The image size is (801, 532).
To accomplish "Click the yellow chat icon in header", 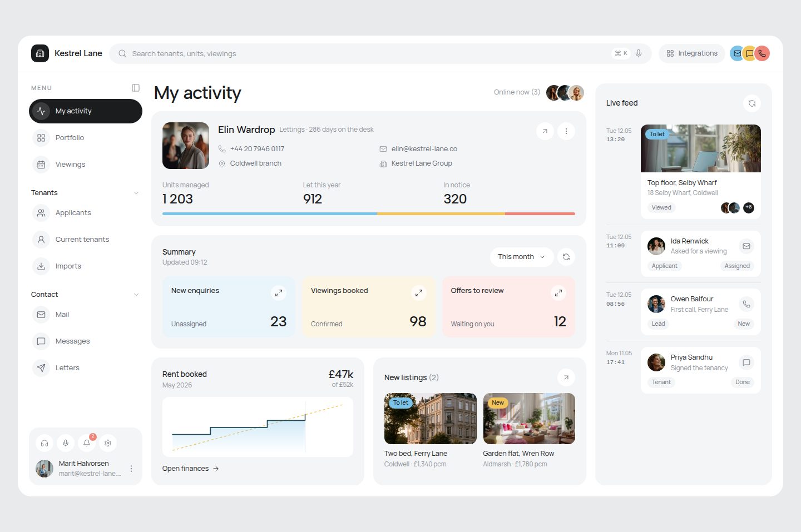I will 749,53.
